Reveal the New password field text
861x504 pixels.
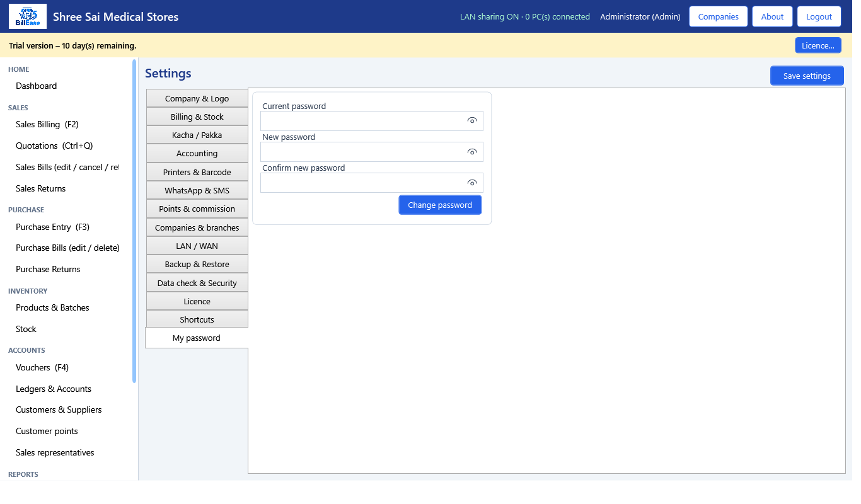(x=472, y=152)
